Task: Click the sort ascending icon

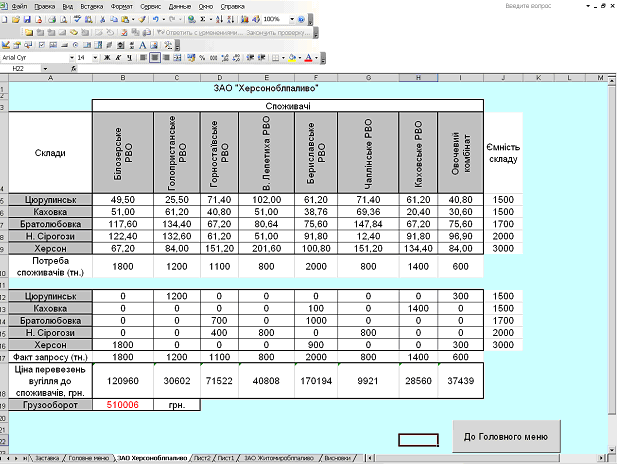Action: 218,19
